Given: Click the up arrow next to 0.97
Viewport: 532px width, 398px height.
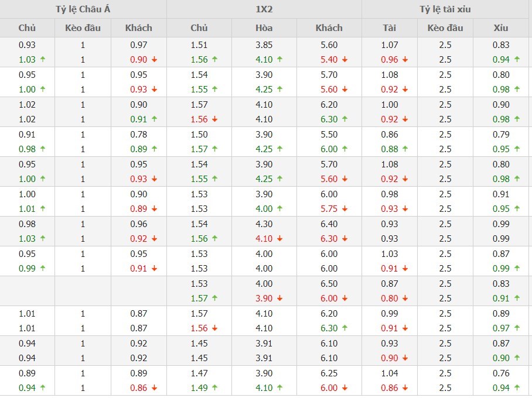Looking at the screenshot, I should [x=517, y=328].
